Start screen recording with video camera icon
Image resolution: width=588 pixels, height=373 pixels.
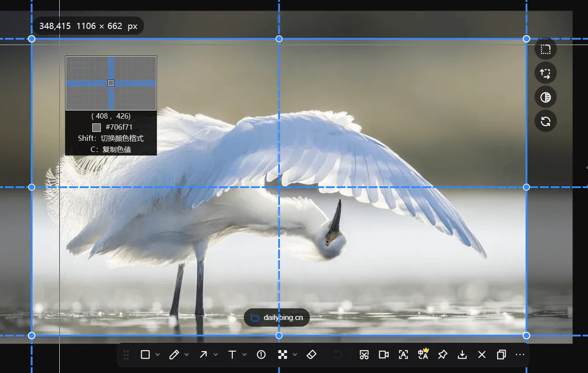coord(384,355)
